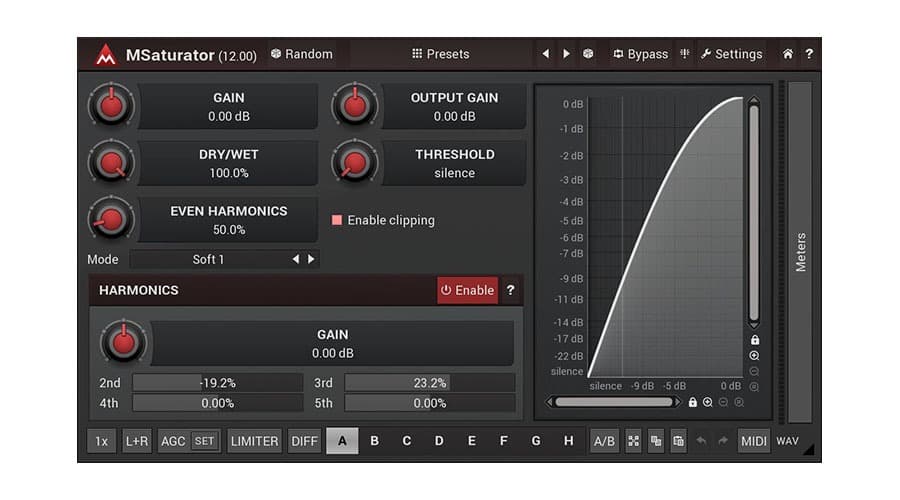Expand the vertical Meters panel
The image size is (900, 500).
(x=800, y=252)
